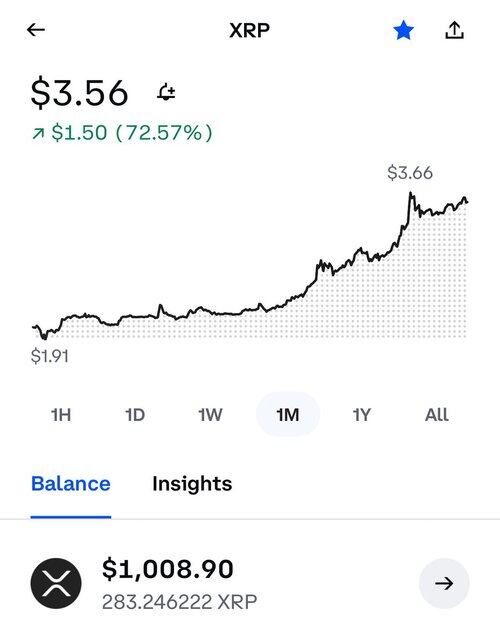Tap the back arrow icon
Screen dimensions: 500x642
pyautogui.click(x=36, y=30)
